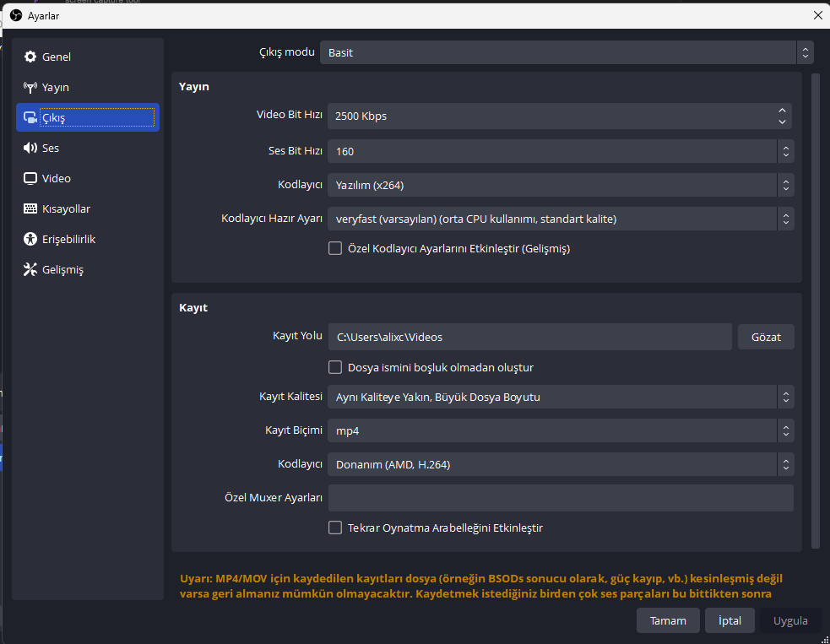Enable Özel Kodlayıcı Ayarlarını Etkinleştir checkbox
The height and width of the screenshot is (644, 830).
point(335,249)
